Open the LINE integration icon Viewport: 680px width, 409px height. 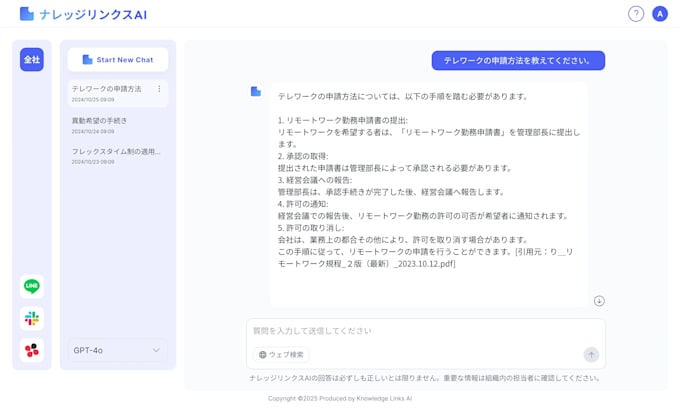click(32, 286)
